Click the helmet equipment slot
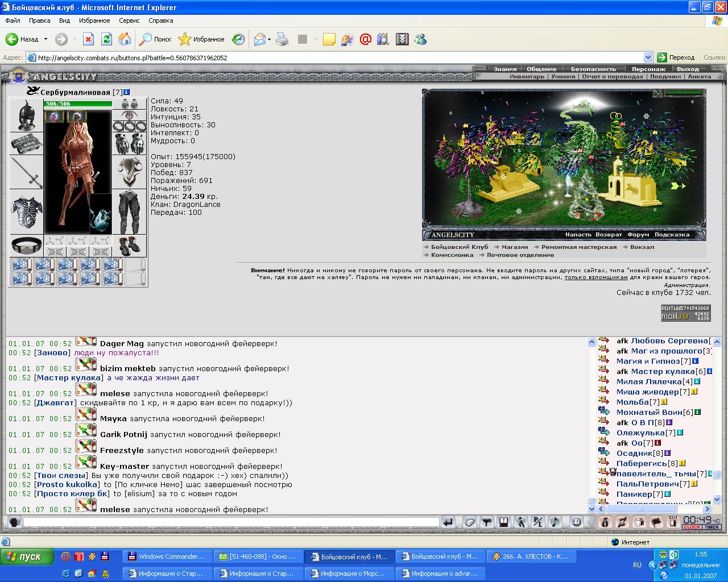 point(26,115)
